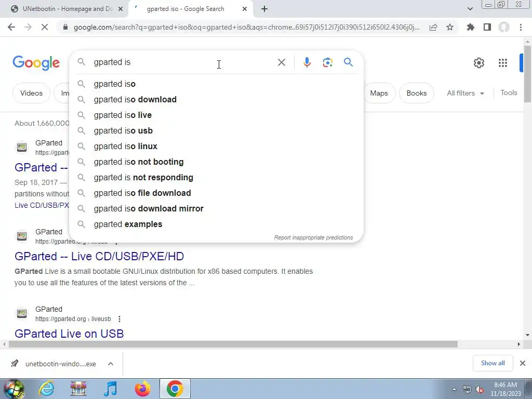
Task: Click the browser forward arrow
Action: click(28, 27)
